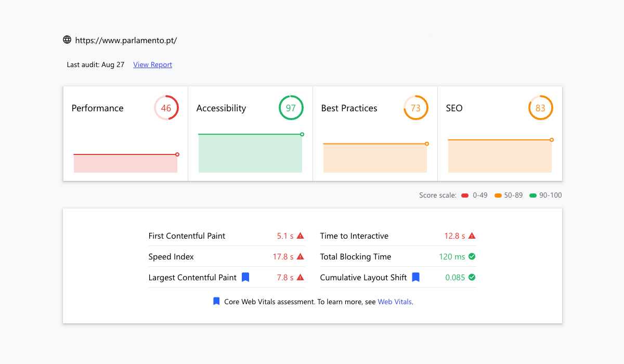624x364 pixels.
Task: Select the SEO score gauge showing 83
Action: pyautogui.click(x=540, y=108)
